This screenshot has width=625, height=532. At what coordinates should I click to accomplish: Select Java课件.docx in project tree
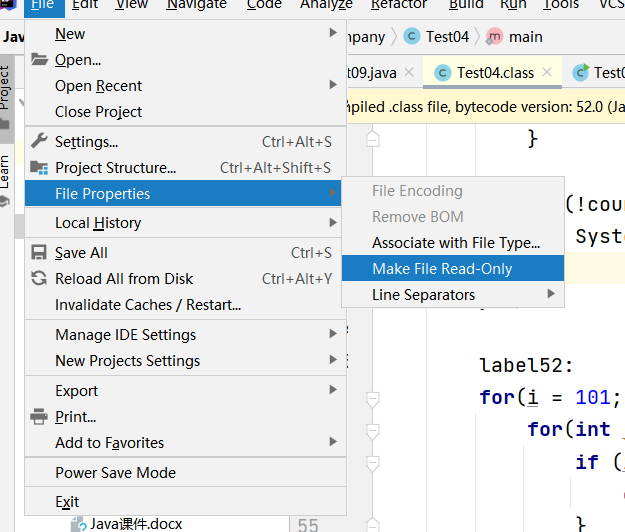pos(136,524)
